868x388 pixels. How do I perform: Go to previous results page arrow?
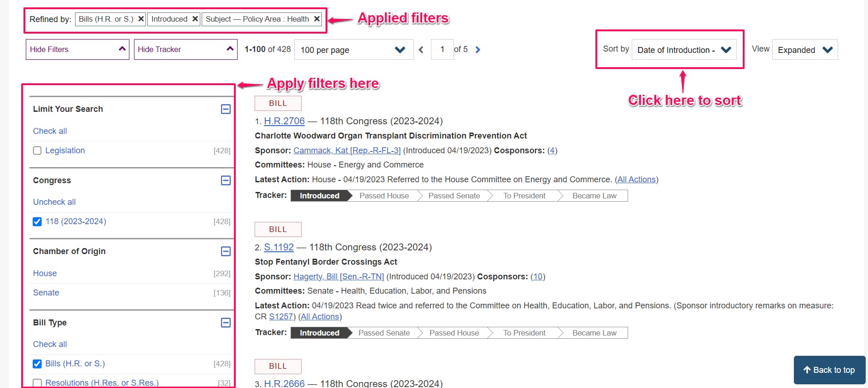[x=421, y=50]
